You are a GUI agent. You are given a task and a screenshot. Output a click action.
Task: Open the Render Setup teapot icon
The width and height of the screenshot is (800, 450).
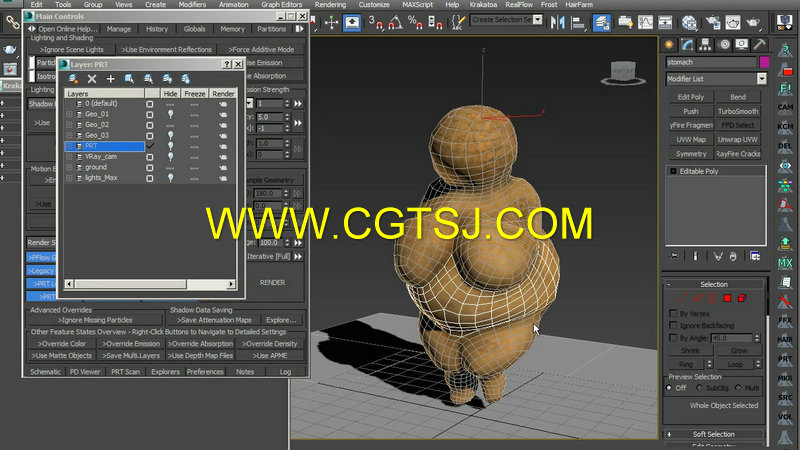(713, 22)
